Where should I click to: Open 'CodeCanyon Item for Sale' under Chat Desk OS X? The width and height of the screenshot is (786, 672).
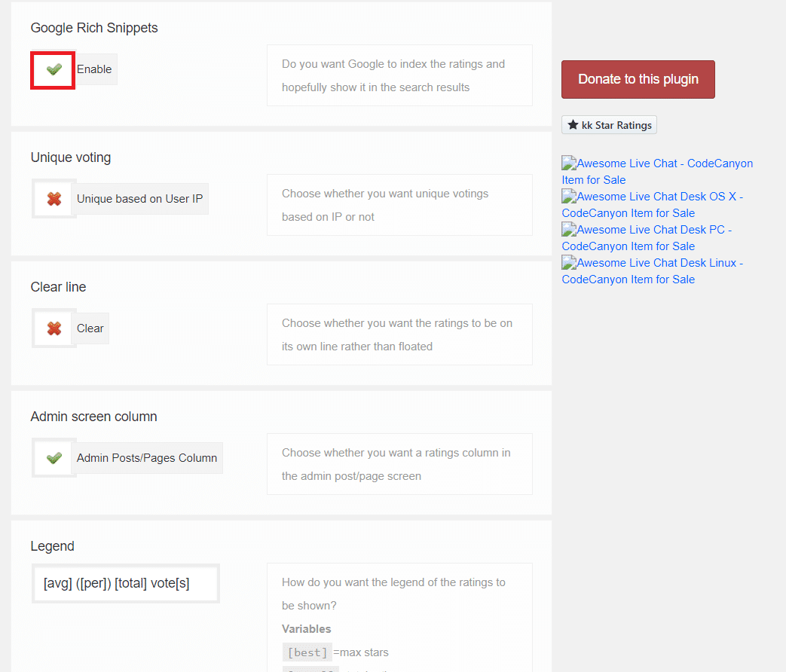[x=628, y=213]
